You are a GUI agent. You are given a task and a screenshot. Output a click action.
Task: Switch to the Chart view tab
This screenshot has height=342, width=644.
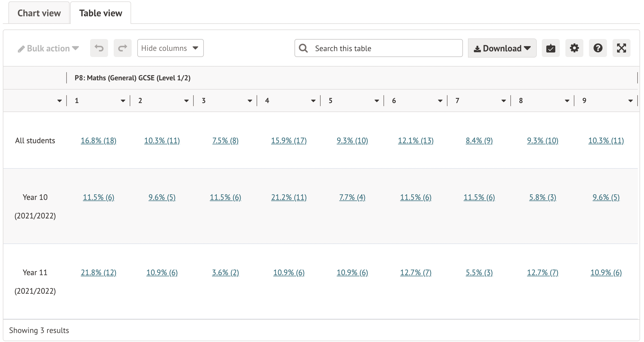(x=39, y=13)
